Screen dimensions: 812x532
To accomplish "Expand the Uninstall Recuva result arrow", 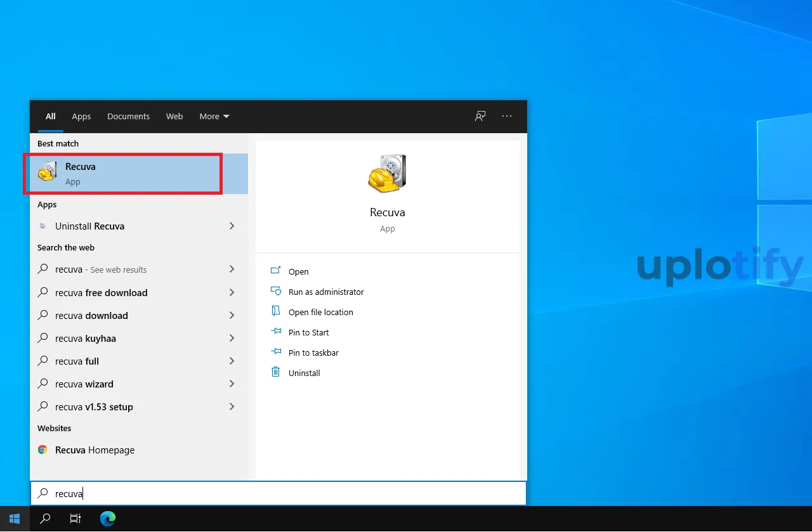I will click(232, 226).
